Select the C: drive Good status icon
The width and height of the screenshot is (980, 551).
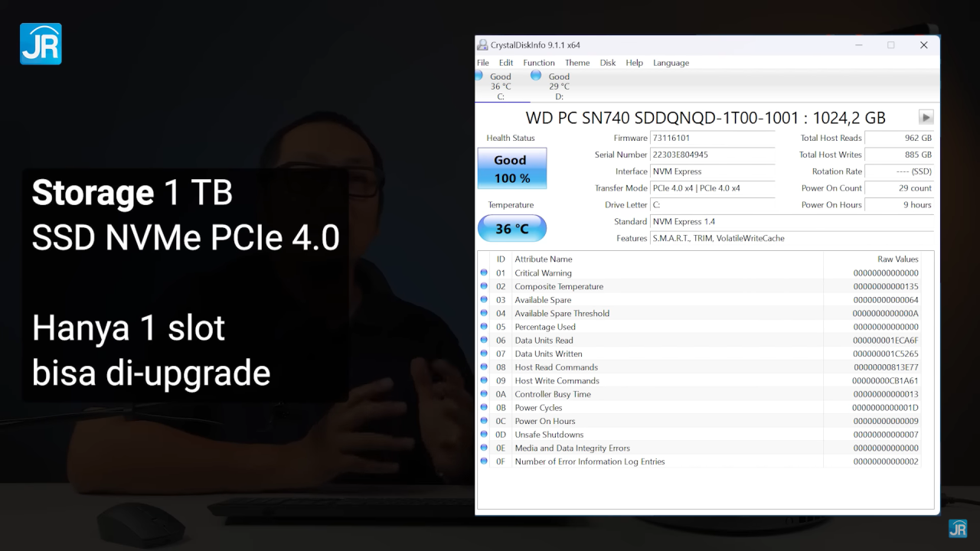click(x=479, y=76)
